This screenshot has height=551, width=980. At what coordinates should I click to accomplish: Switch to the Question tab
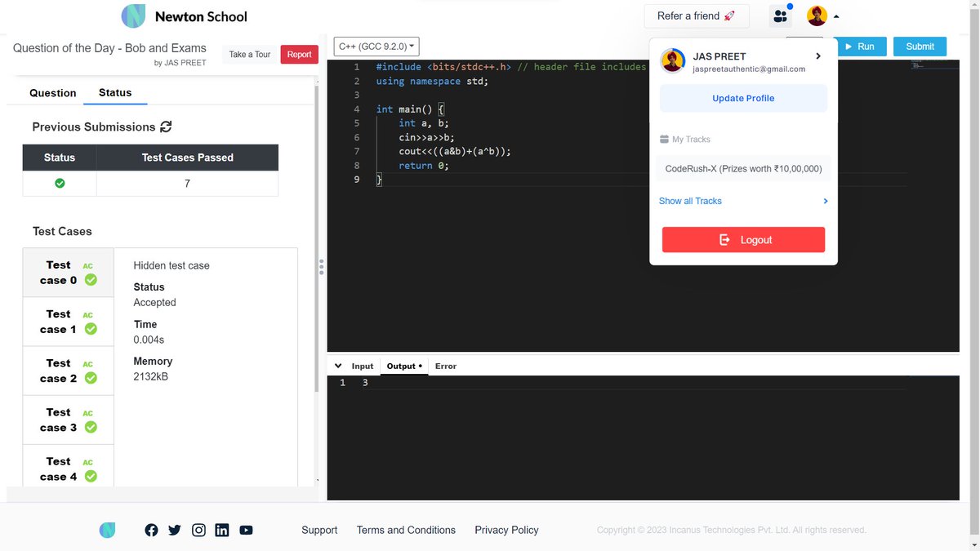[51, 93]
